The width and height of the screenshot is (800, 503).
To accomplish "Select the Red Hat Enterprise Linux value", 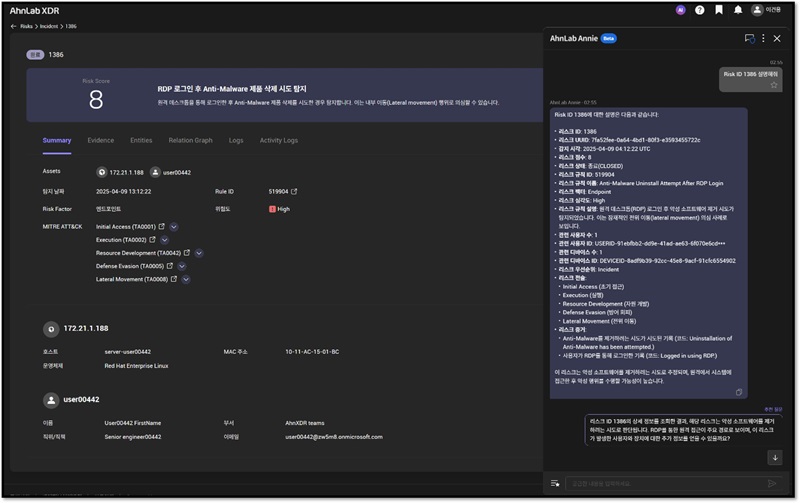I will (x=136, y=366).
